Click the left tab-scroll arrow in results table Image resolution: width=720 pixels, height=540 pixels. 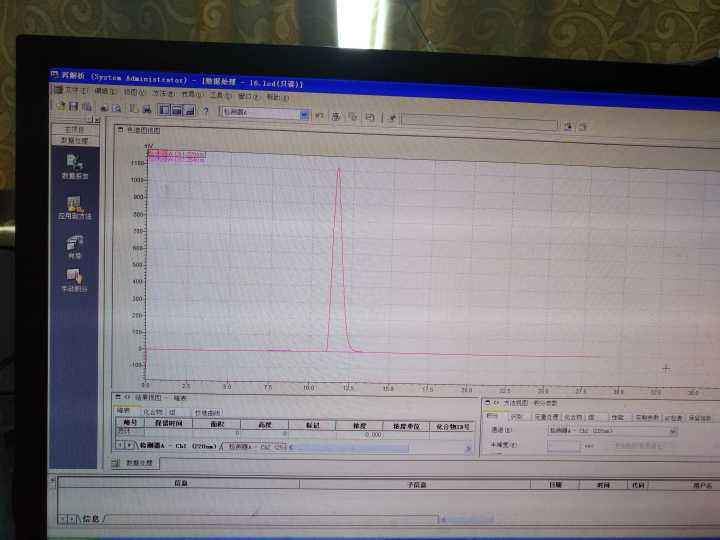(120, 445)
